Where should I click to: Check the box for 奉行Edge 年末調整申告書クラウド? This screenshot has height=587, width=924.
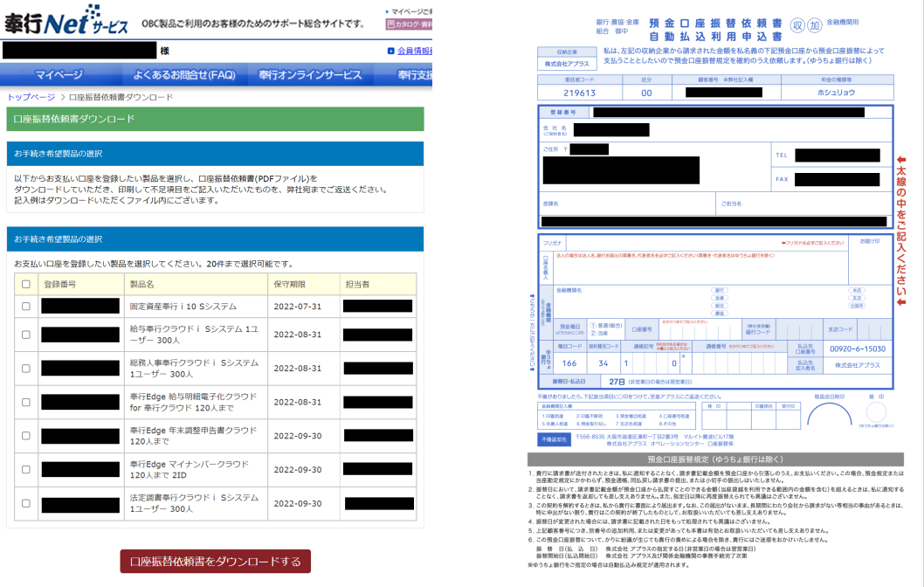[26, 436]
